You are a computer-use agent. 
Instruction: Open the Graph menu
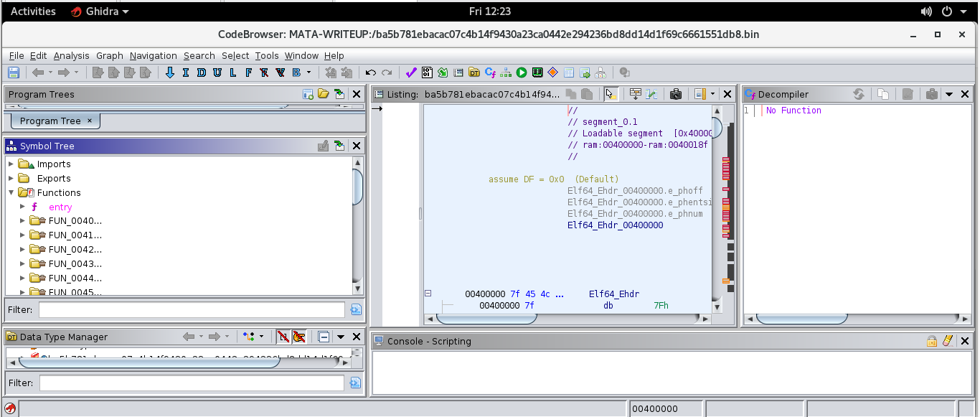pyautogui.click(x=110, y=55)
